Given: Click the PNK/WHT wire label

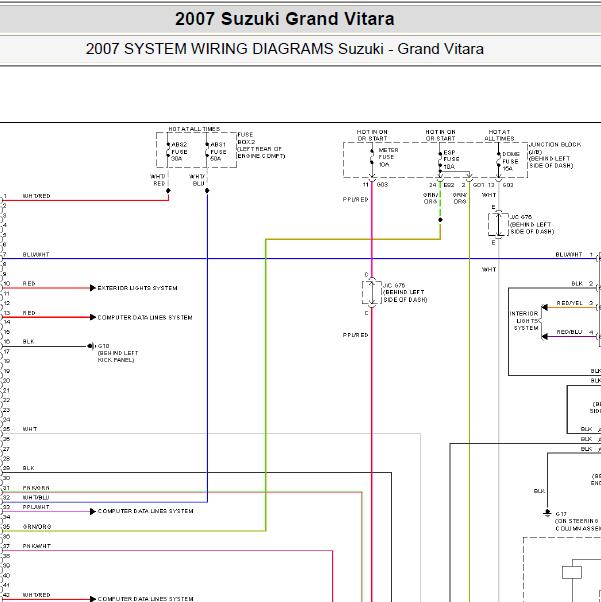Looking at the screenshot, I should (x=36, y=546).
